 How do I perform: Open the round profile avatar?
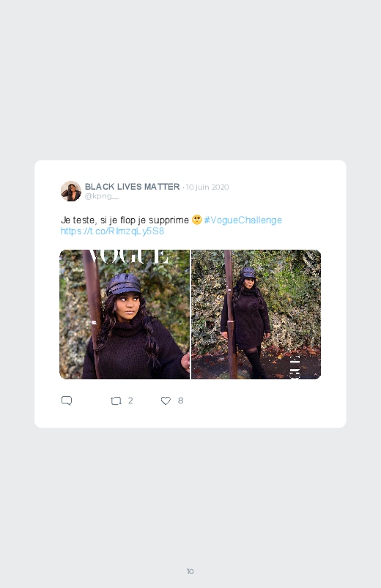(71, 191)
